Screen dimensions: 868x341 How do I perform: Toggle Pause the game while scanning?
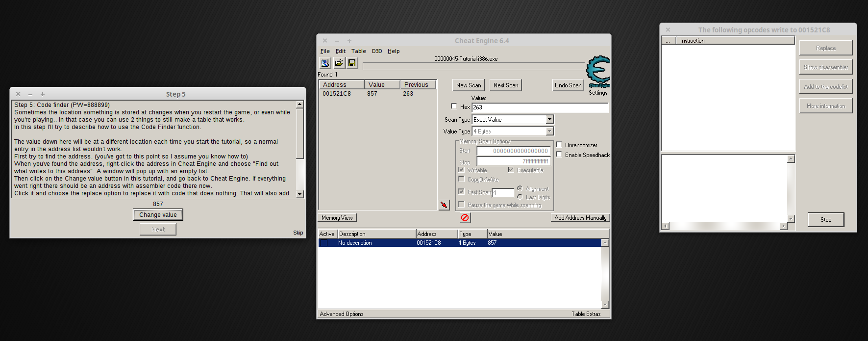pos(461,205)
